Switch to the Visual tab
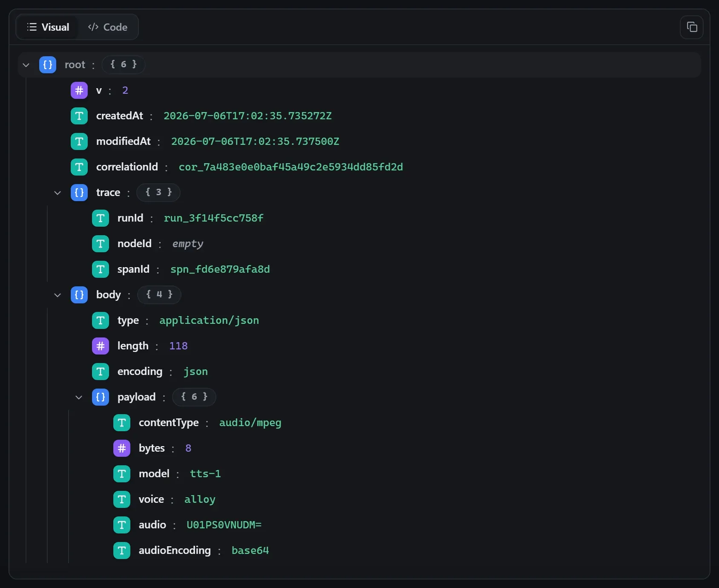Screen dimensions: 719x588 pyautogui.click(x=48, y=27)
